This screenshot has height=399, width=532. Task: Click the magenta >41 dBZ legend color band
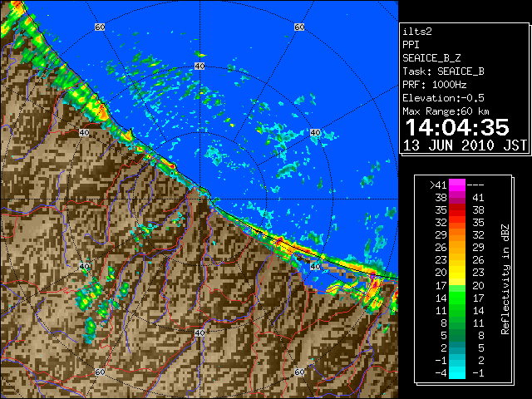coord(456,185)
